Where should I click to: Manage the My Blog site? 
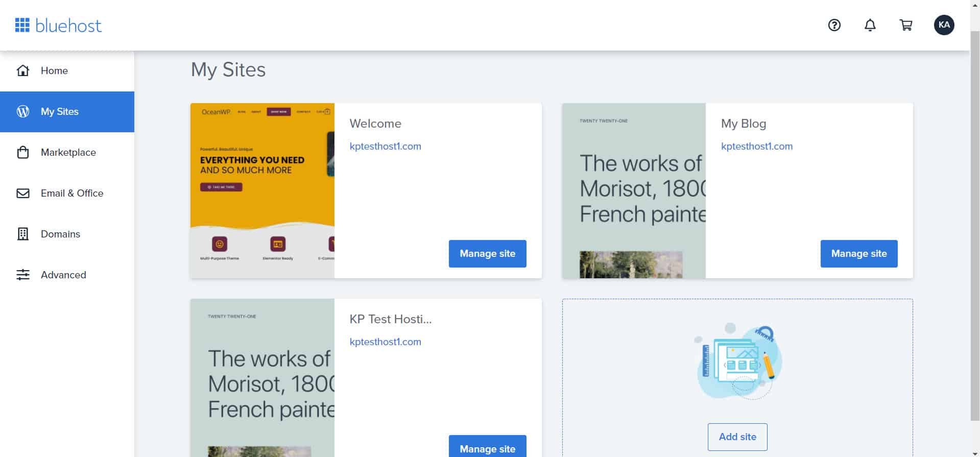[x=859, y=254]
